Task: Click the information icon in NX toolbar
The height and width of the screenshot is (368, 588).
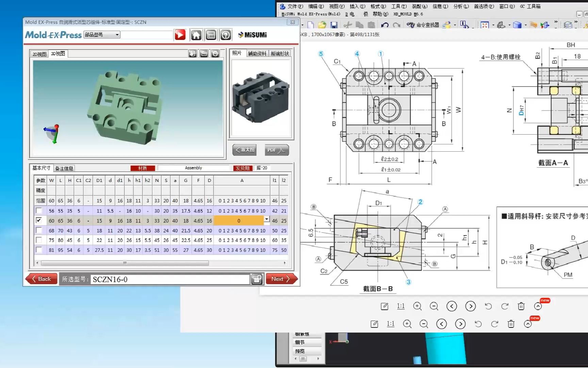Action: click(x=464, y=24)
